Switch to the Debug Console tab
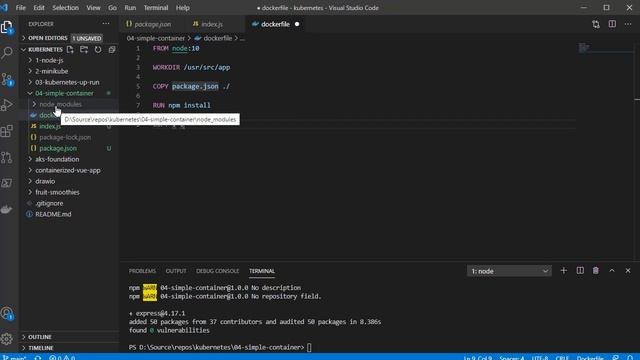The height and width of the screenshot is (360, 640). pos(218,271)
